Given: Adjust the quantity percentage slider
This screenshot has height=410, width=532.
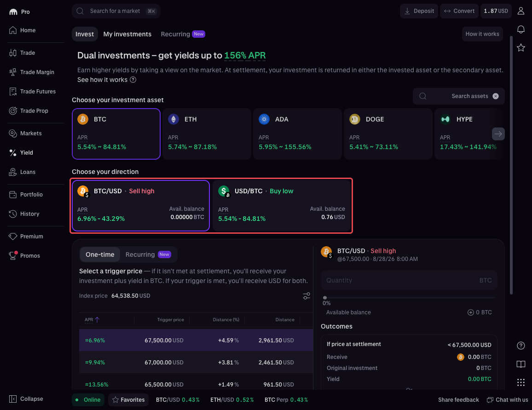Looking at the screenshot, I should 410,298.
